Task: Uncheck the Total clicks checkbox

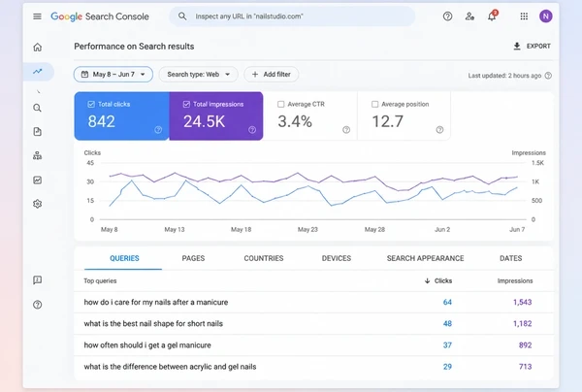Action: [91, 105]
